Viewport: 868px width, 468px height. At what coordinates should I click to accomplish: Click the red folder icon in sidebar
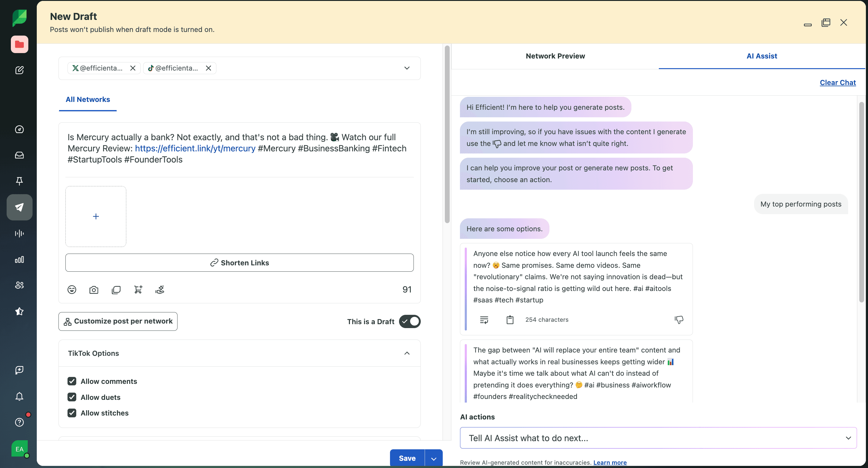coord(19,44)
